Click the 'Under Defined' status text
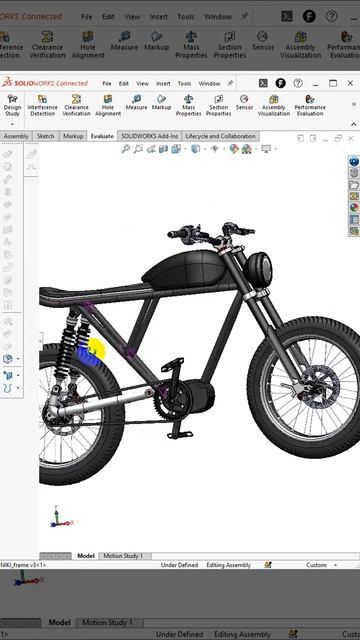Viewport: 360px width, 640px height. (x=179, y=565)
